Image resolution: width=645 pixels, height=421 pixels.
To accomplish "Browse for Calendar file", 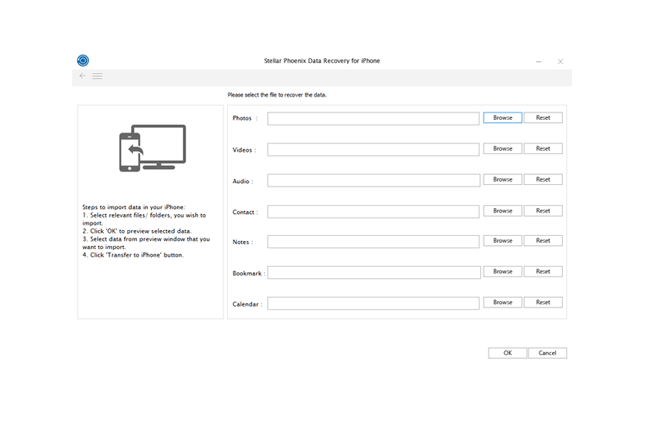I will coord(503,302).
